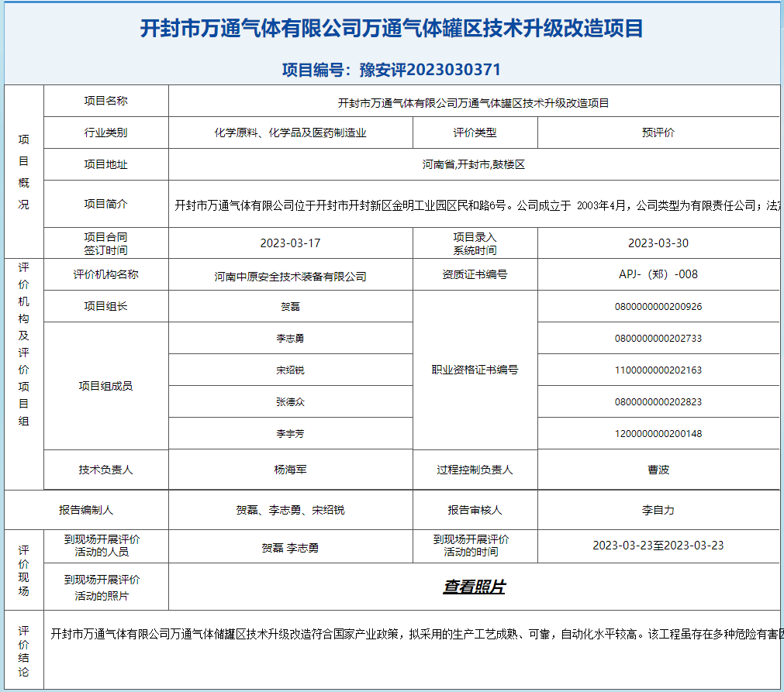
Task: Click the 项目名称 label cell
Action: pos(106,101)
